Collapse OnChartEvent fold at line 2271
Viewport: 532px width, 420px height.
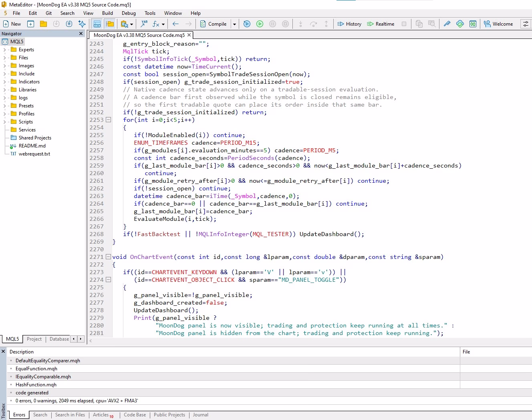click(x=108, y=257)
